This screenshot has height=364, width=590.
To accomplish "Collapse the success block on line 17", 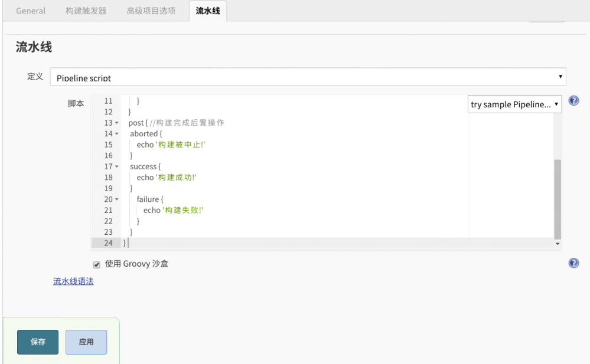I will pyautogui.click(x=116, y=166).
